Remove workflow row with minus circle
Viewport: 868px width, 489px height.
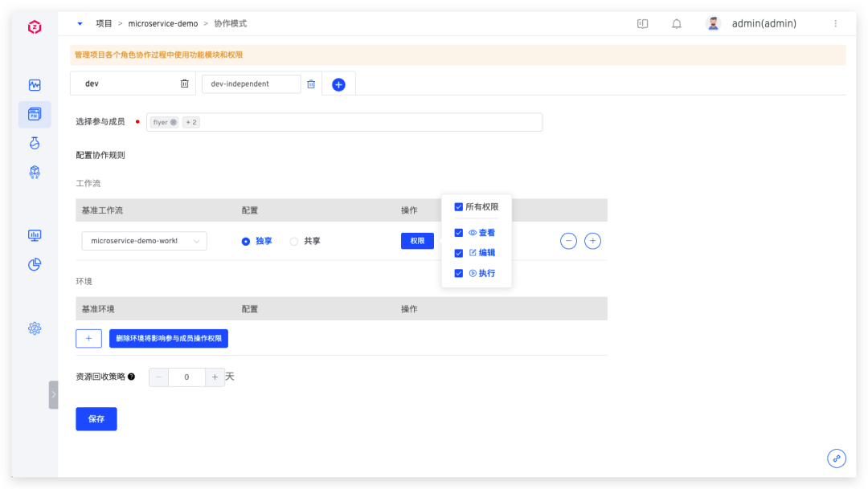[x=568, y=241]
